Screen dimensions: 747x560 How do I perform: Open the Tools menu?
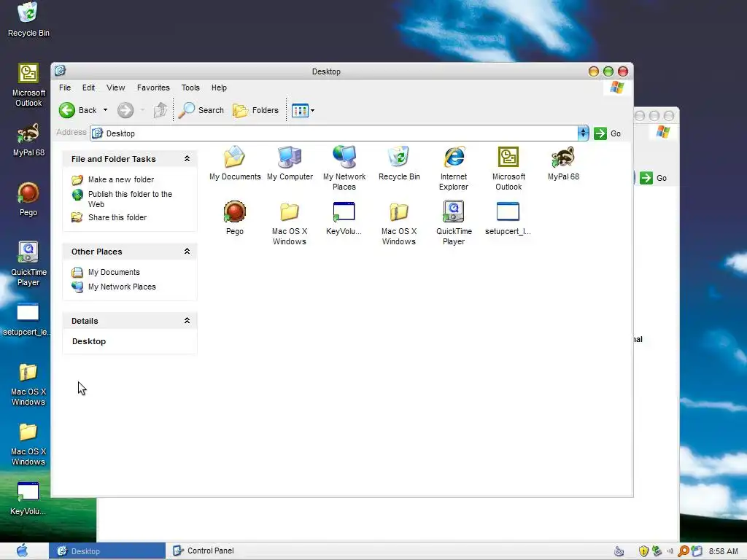pos(190,87)
